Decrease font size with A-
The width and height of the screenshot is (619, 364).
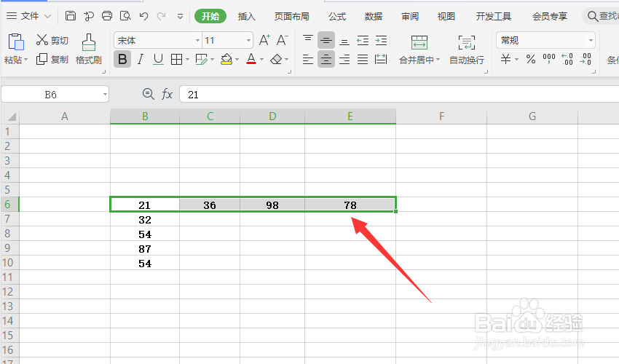(x=282, y=40)
